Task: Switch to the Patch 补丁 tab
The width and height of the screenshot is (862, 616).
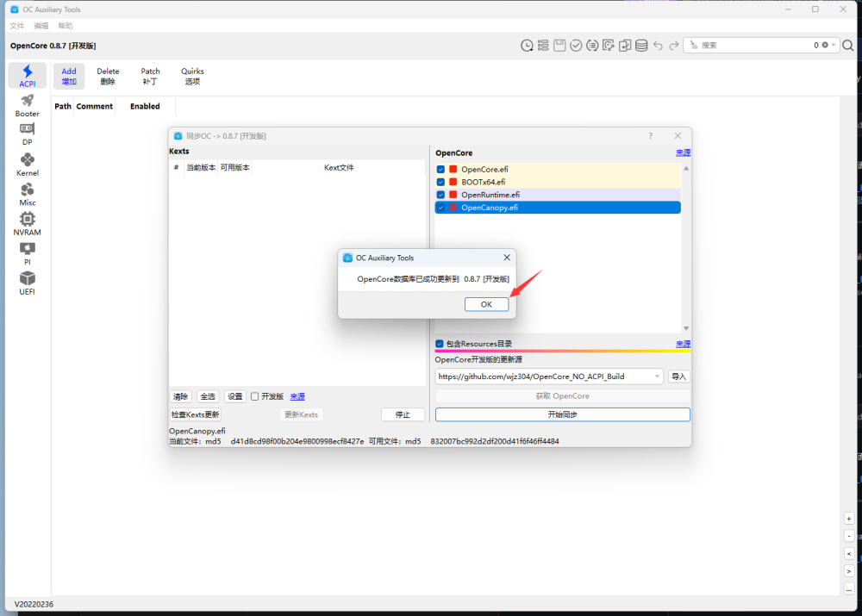Action: click(150, 76)
